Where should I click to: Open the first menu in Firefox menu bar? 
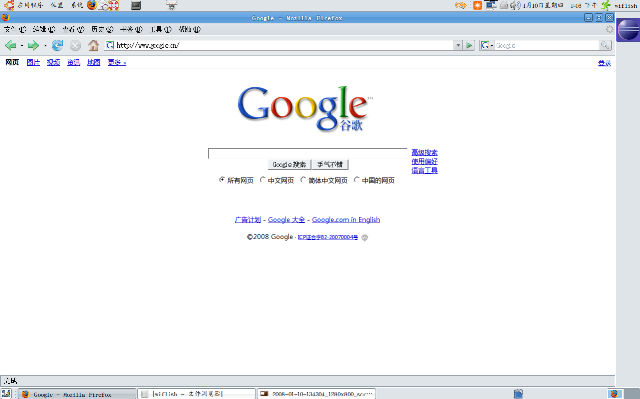tap(15, 29)
